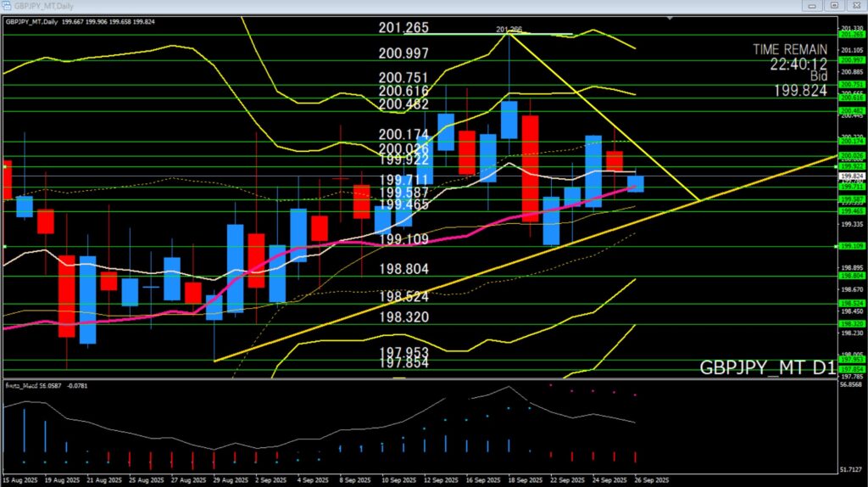The height and width of the screenshot is (487, 868).
Task: Select the green 199.109 price axis tag
Action: 851,246
